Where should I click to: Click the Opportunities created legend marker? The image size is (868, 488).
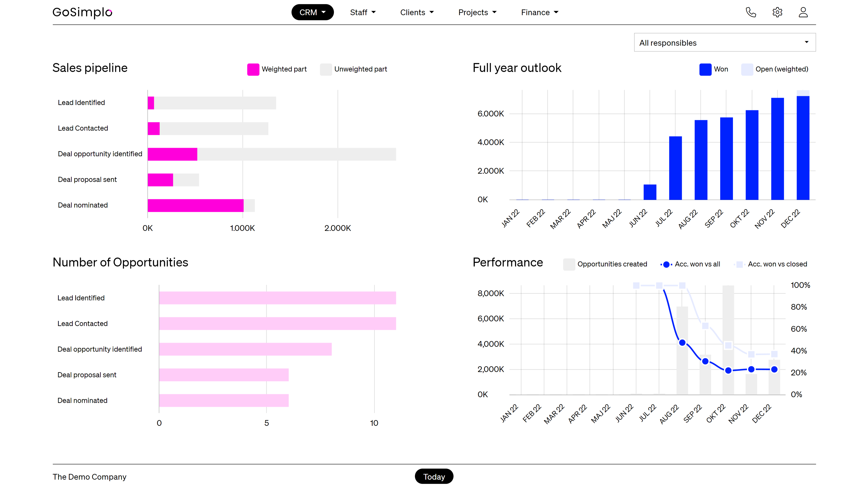[x=569, y=264]
